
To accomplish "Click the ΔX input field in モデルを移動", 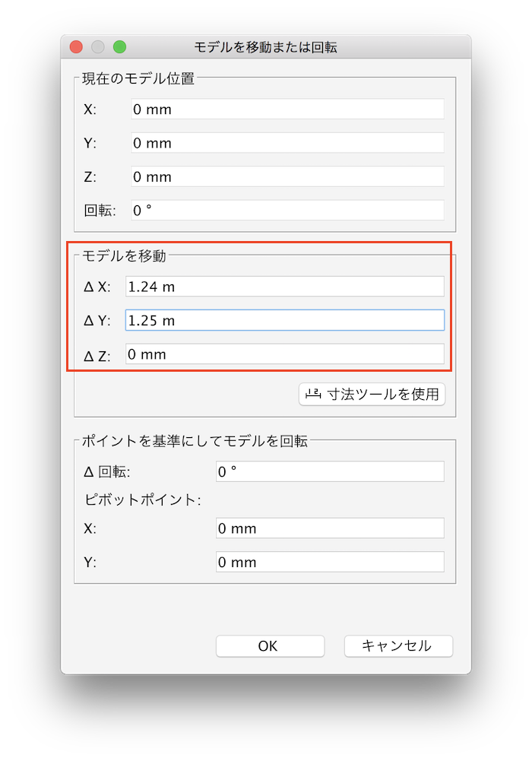I will (285, 287).
